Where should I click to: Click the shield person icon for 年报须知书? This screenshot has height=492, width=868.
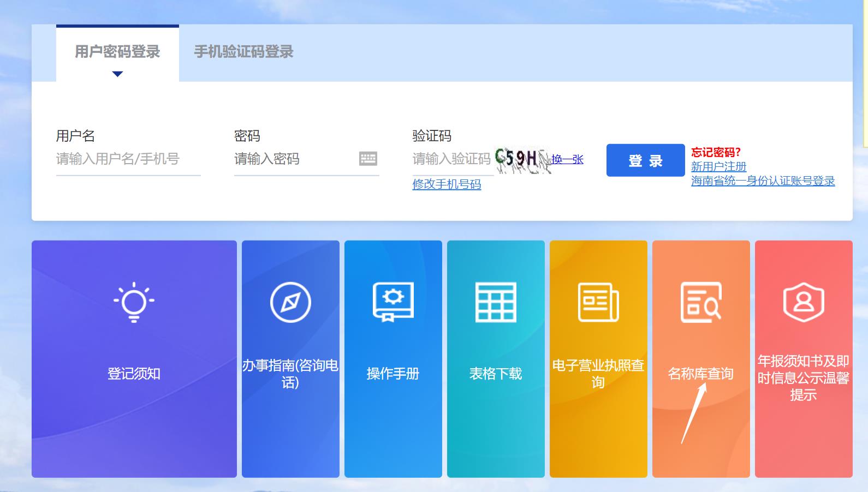804,302
